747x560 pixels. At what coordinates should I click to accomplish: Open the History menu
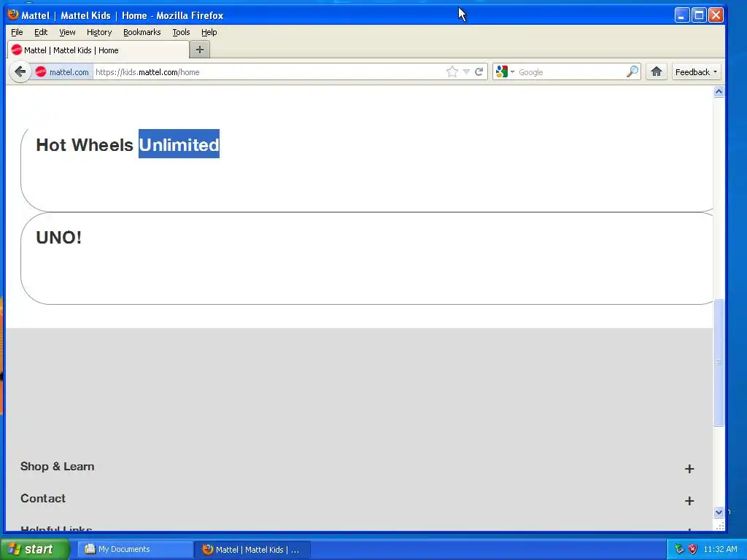[99, 32]
